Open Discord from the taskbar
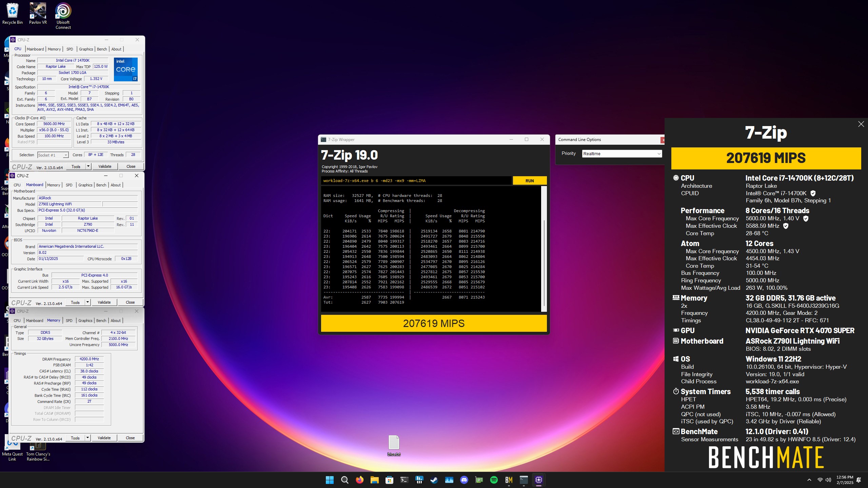868x488 pixels. [464, 480]
